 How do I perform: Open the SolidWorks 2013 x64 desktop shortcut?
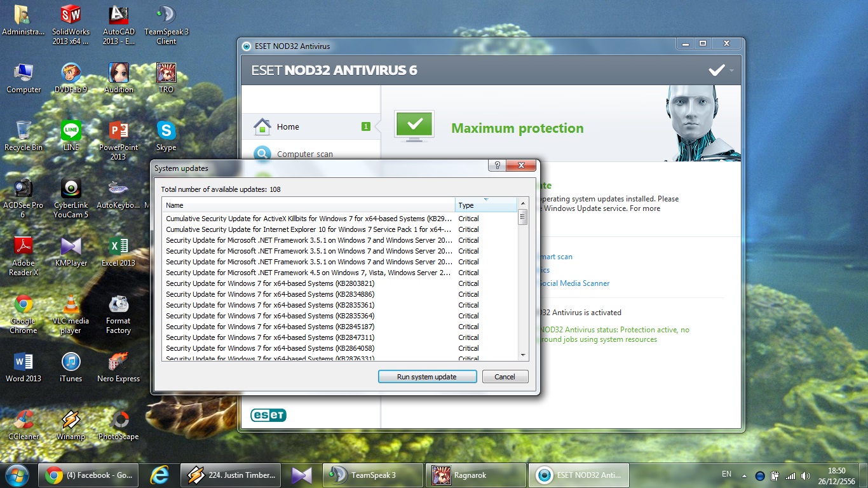coord(71,25)
